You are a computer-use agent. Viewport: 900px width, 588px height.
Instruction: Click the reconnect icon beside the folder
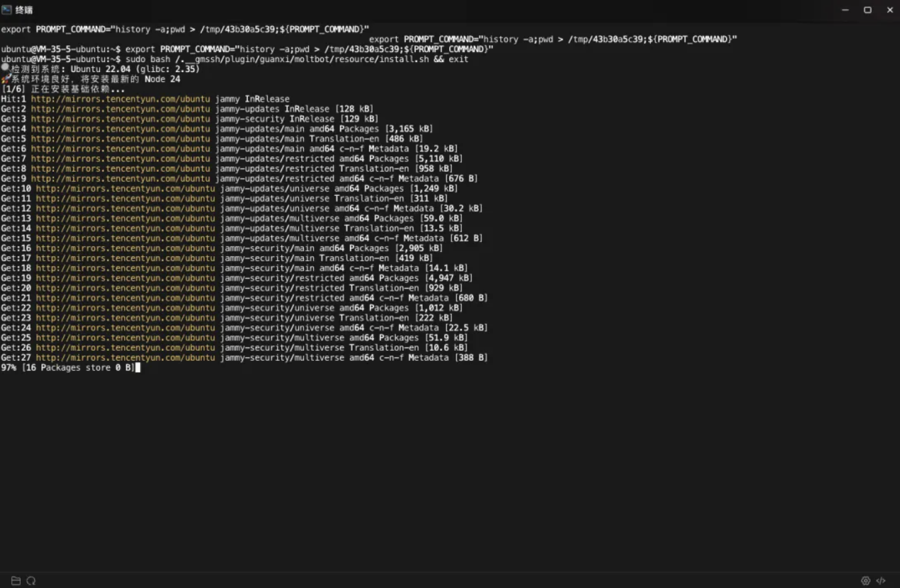pyautogui.click(x=31, y=581)
